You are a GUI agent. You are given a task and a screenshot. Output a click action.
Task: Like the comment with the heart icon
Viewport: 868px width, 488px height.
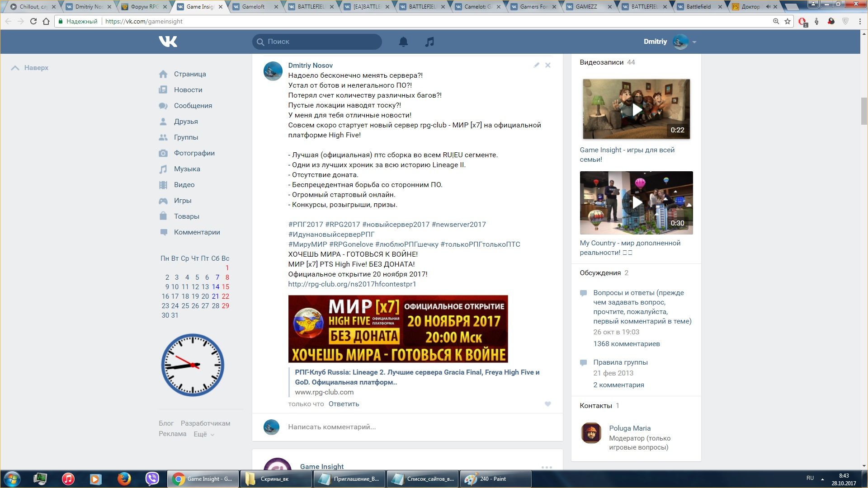point(547,404)
